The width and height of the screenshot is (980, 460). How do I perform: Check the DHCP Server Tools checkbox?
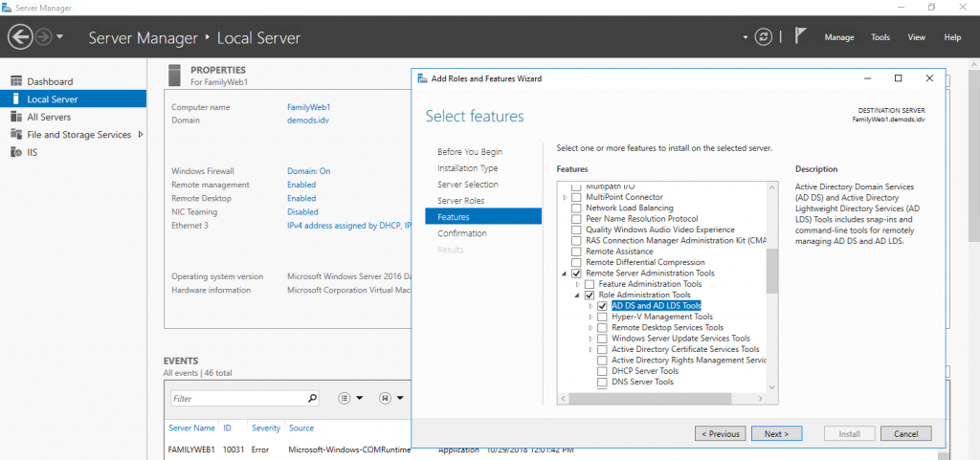point(602,371)
